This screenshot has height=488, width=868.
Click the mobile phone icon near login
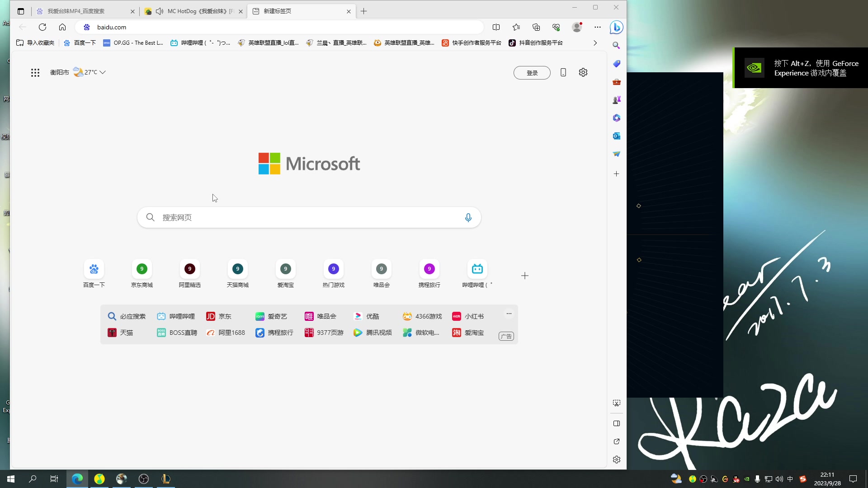[563, 72]
